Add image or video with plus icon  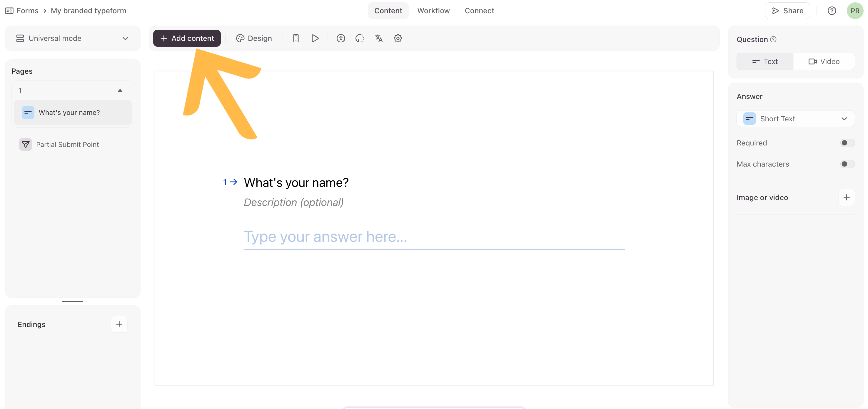point(846,198)
